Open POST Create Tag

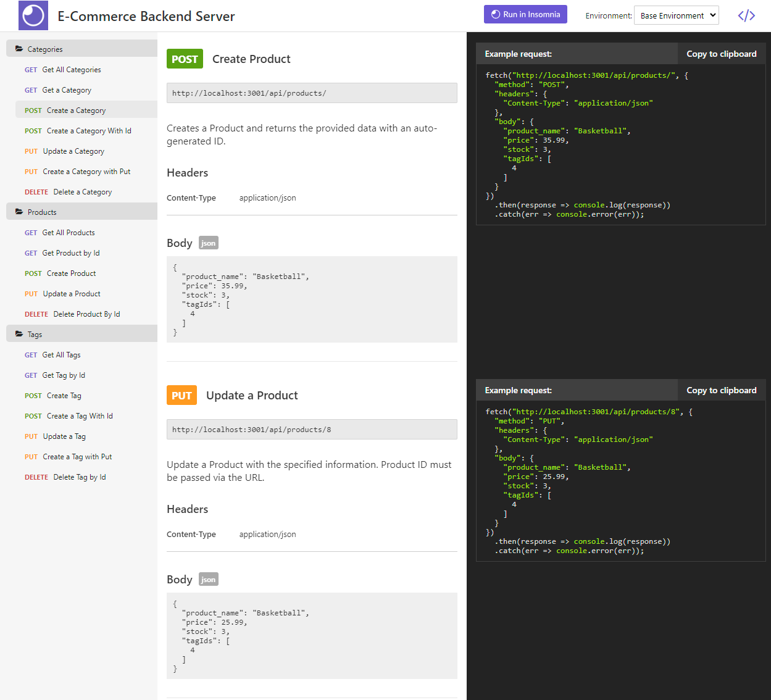86,396
